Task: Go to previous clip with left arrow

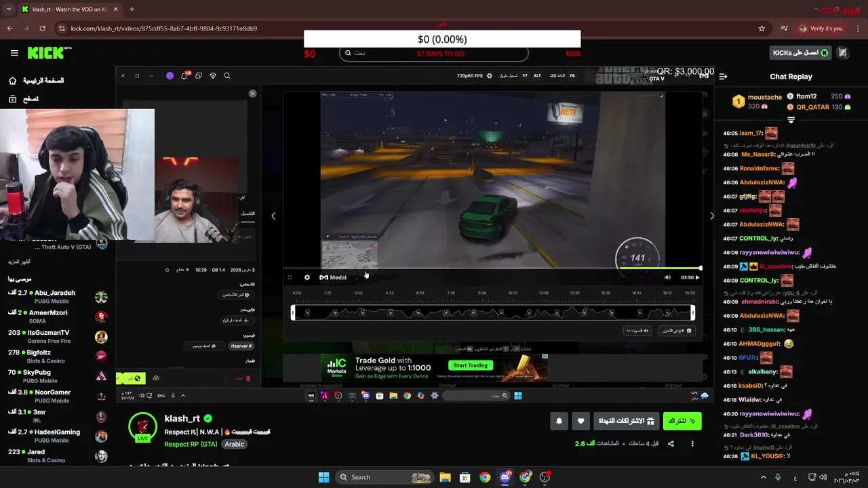Action: point(273,216)
